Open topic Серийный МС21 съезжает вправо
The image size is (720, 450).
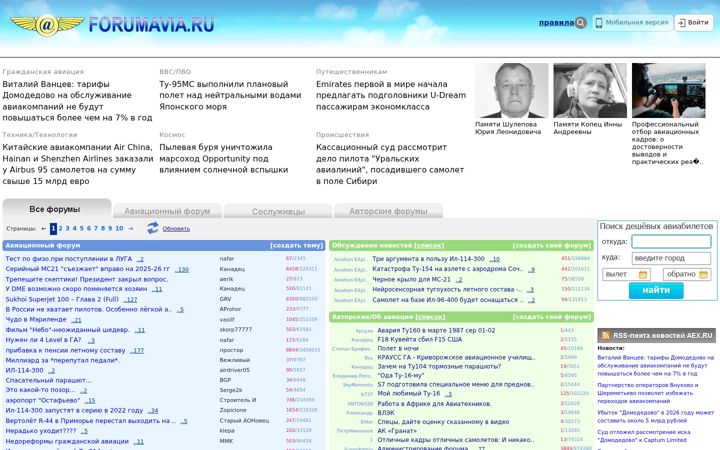(87, 269)
